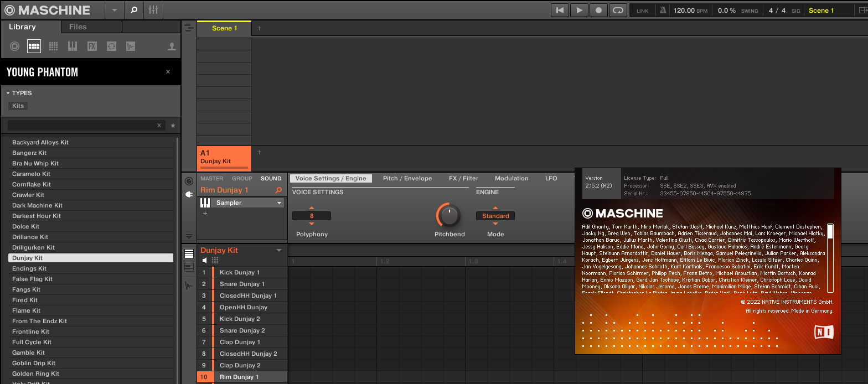Click the Record button
Viewport: 868px width, 384px height.
[598, 10]
